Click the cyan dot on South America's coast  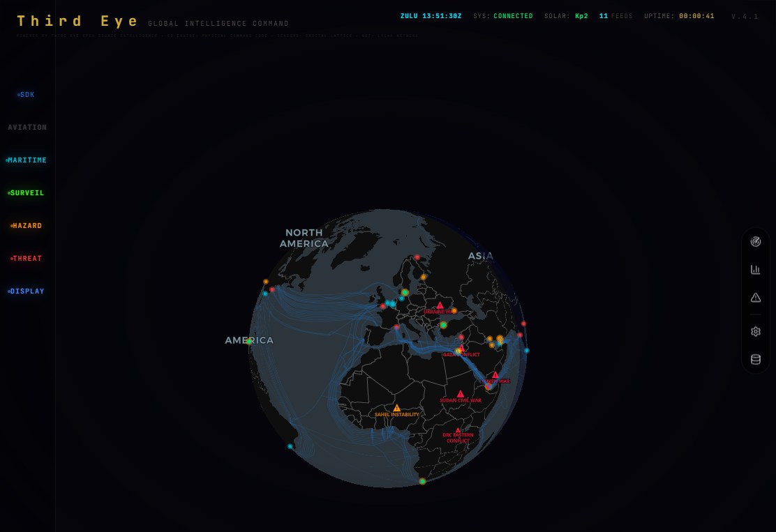[x=290, y=446]
